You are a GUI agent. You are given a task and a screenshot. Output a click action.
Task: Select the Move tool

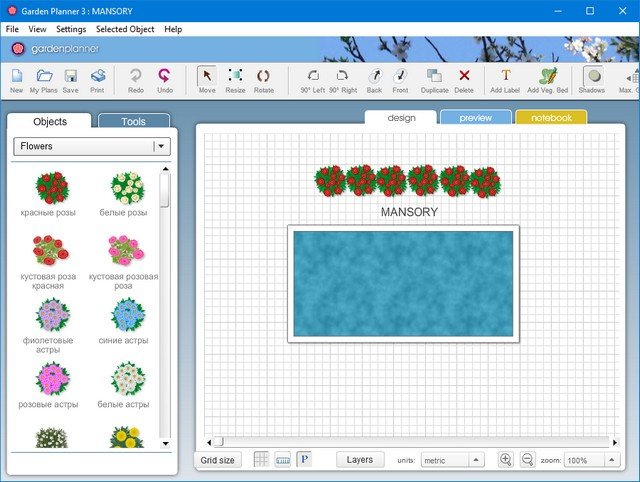point(207,80)
